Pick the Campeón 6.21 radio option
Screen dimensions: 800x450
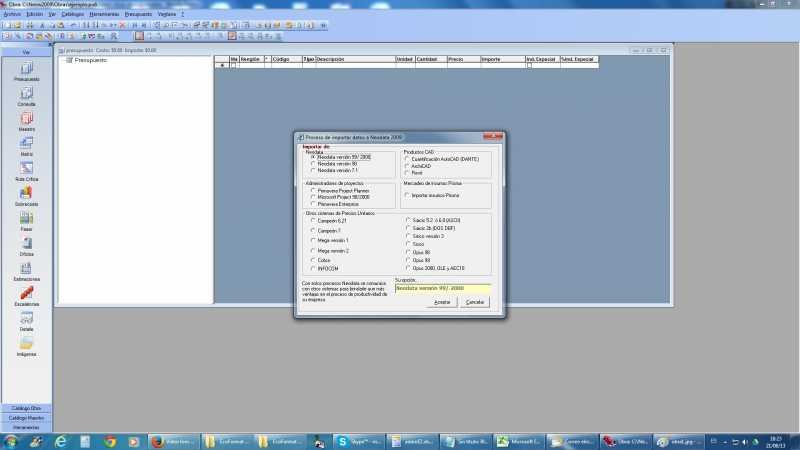point(313,220)
